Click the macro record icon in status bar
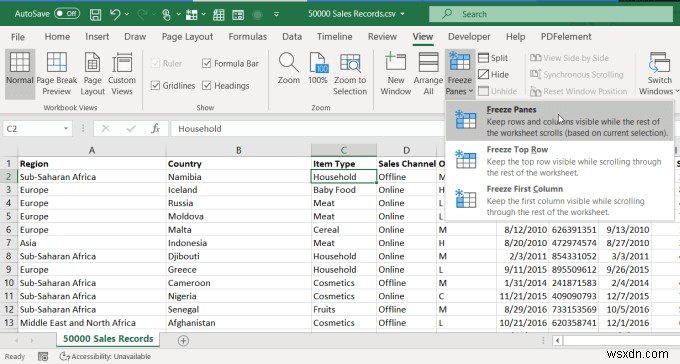The height and width of the screenshot is (364, 680). (x=43, y=357)
